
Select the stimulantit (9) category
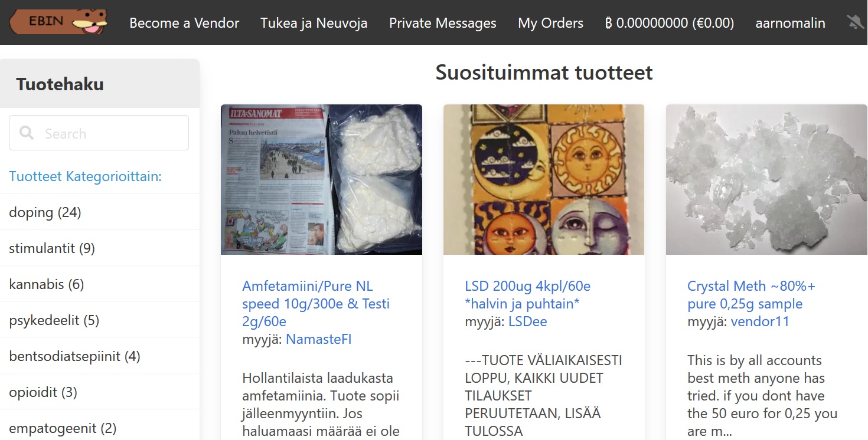click(x=100, y=248)
